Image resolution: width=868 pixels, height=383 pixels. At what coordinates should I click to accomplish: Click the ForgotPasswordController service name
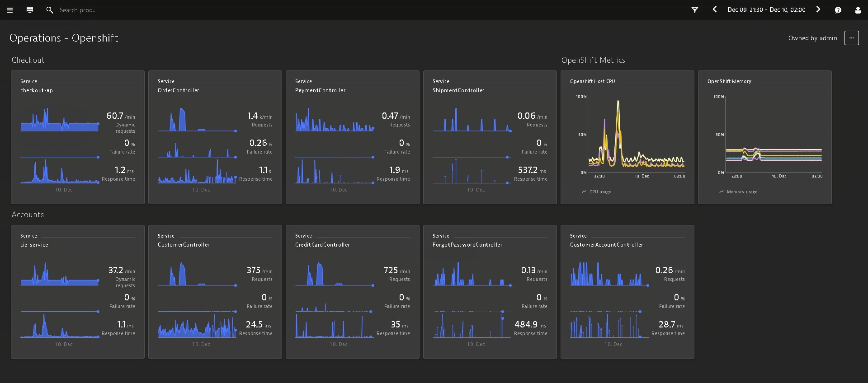click(467, 245)
